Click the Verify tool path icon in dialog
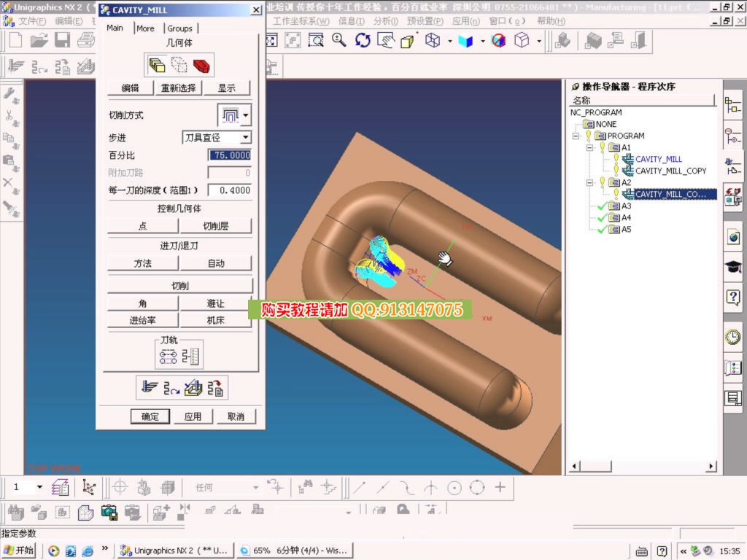 click(x=193, y=388)
